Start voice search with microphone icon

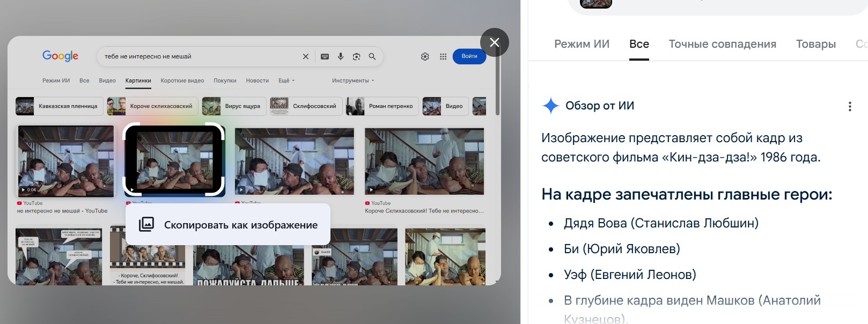coord(341,56)
